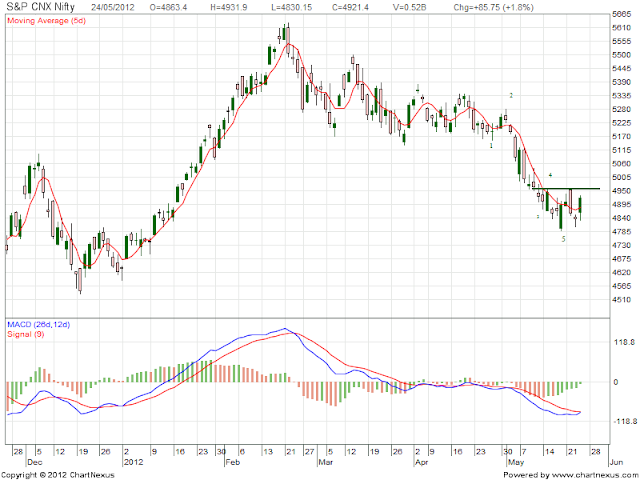Click the Mar month label on the time axis
Image resolution: width=640 pixels, height=480 pixels.
pos(326,462)
